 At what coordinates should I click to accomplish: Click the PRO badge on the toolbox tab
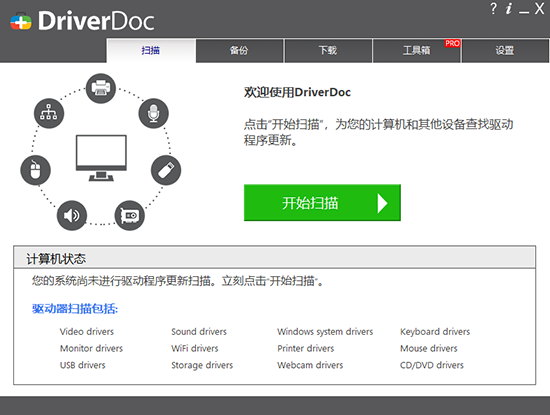click(452, 43)
